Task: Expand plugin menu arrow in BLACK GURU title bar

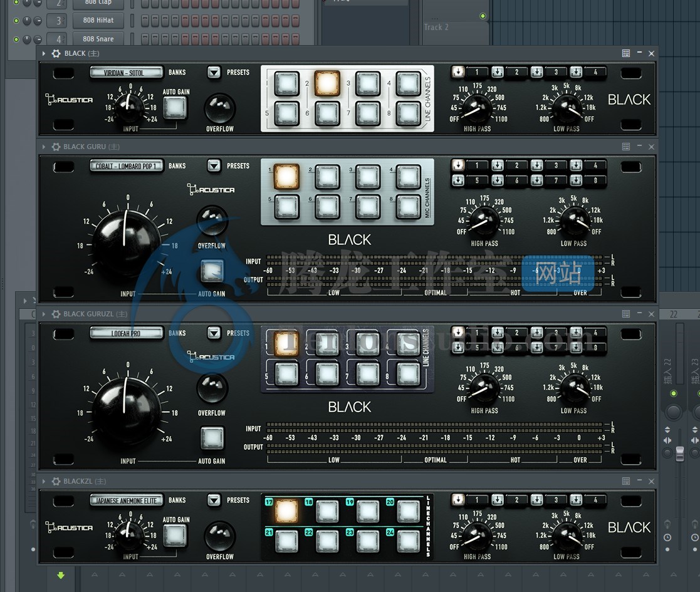Action: 44,147
